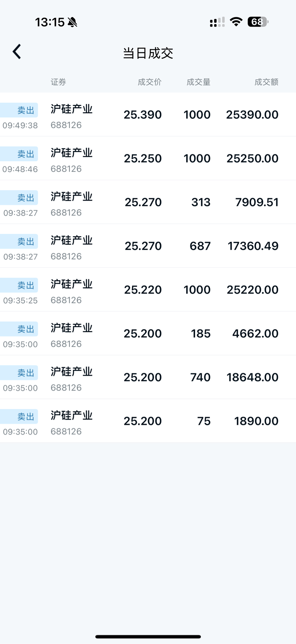Viewport: 296px width, 644px height.
Task: Tap the cellular signal icon
Action: (217, 22)
